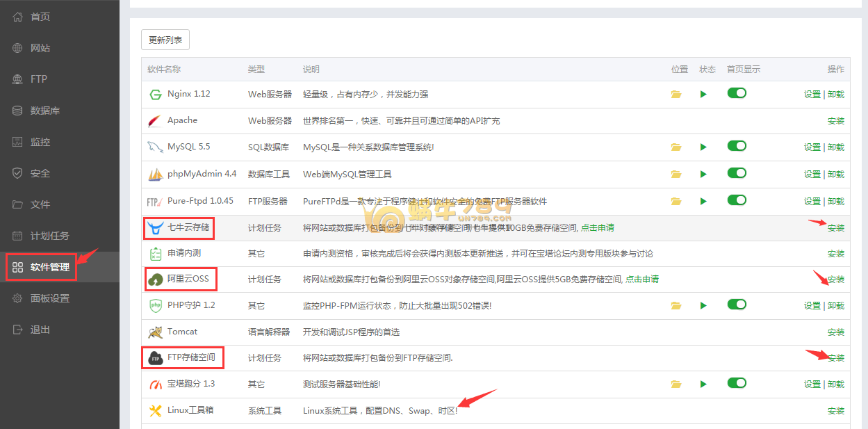Click the Linux工具箱 tools icon
Image resolution: width=868 pixels, height=429 pixels.
[155, 411]
